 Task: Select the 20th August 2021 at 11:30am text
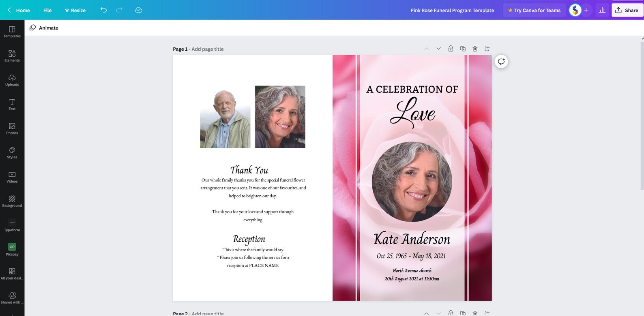pyautogui.click(x=412, y=279)
